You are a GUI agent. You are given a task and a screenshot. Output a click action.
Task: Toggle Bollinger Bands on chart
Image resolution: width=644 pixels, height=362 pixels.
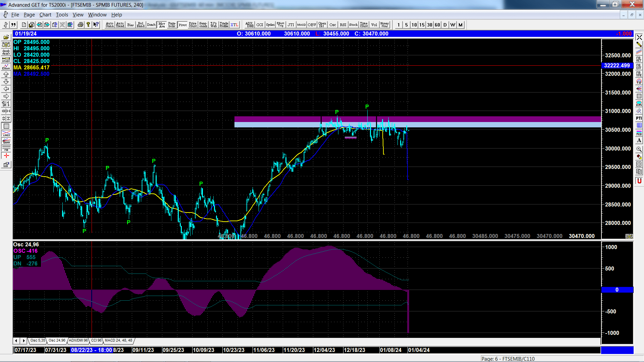141,25
